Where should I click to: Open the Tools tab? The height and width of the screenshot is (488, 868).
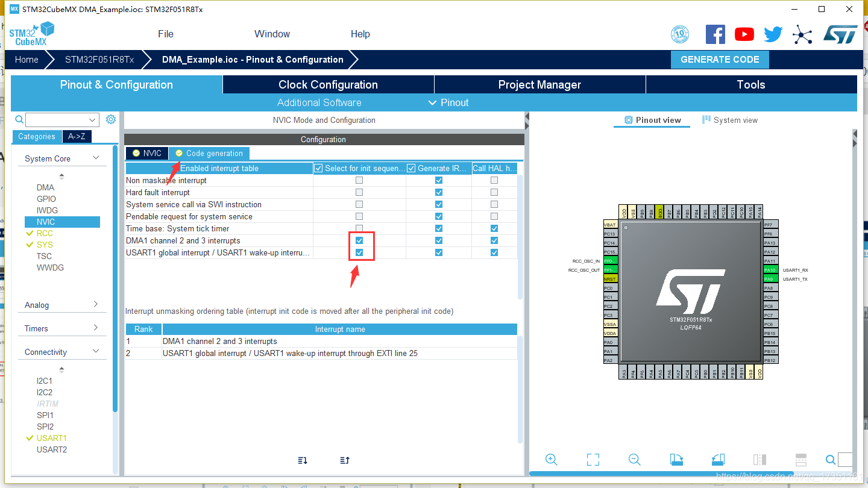click(x=751, y=85)
